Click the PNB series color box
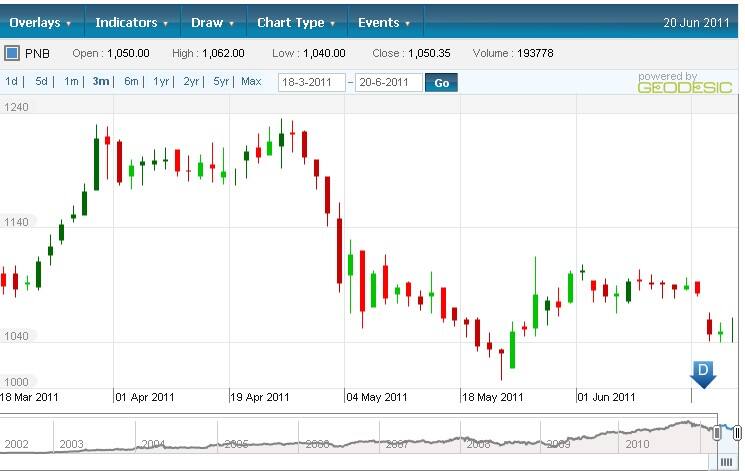This screenshot has width=745, height=471. [x=12, y=53]
